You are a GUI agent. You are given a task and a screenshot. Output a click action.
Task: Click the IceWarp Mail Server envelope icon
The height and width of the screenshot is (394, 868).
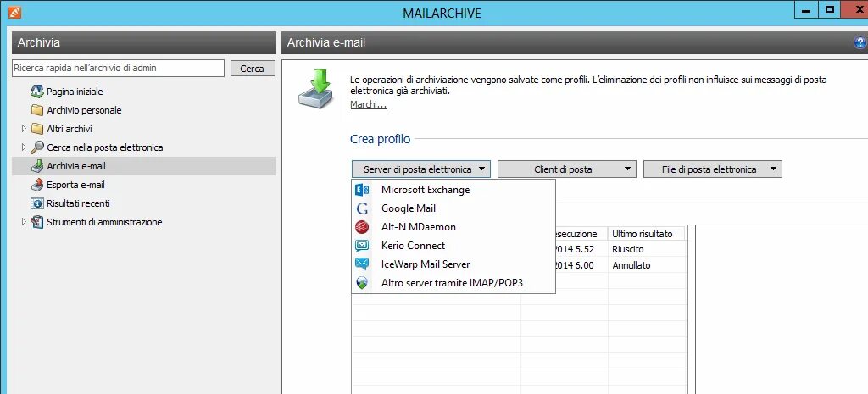pos(361,264)
